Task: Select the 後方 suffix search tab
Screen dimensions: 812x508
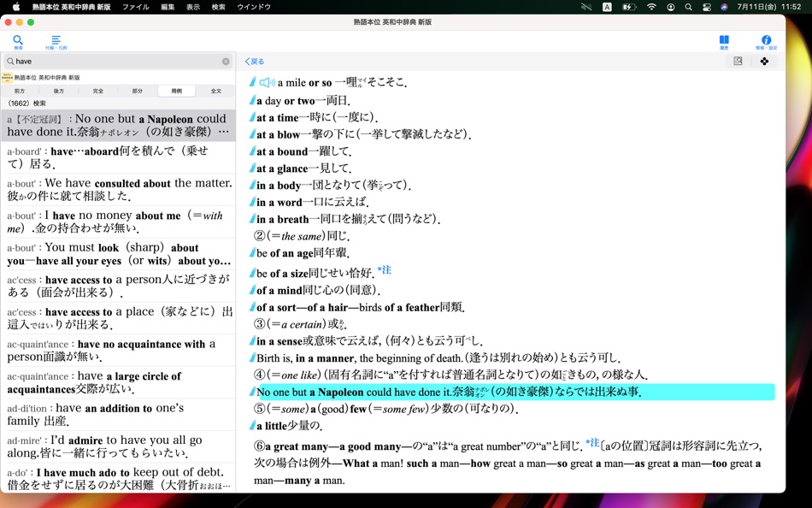Action: [58, 91]
